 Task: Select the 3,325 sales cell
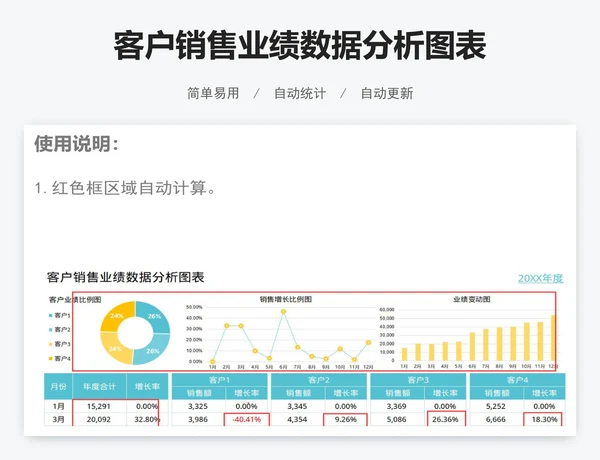pos(198,406)
